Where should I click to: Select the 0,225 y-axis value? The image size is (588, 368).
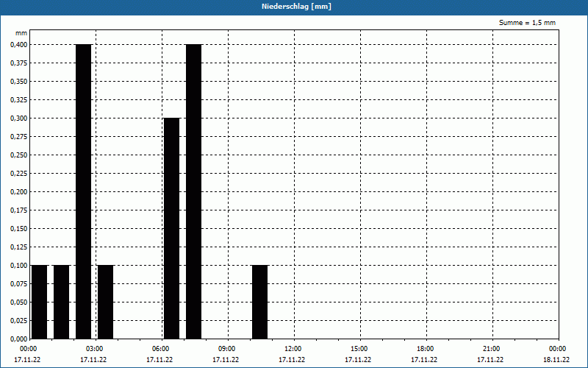(19, 174)
